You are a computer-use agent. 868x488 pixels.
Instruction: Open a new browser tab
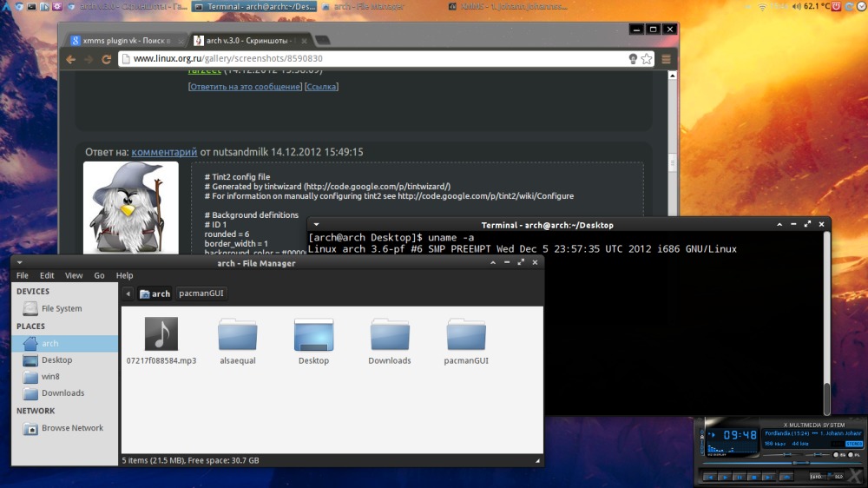(x=323, y=41)
